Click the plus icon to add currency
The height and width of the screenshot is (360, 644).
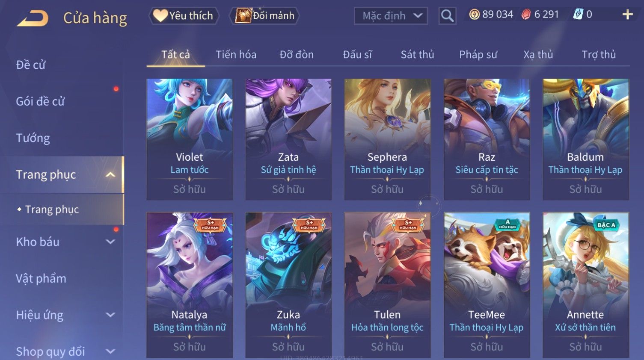(x=627, y=15)
